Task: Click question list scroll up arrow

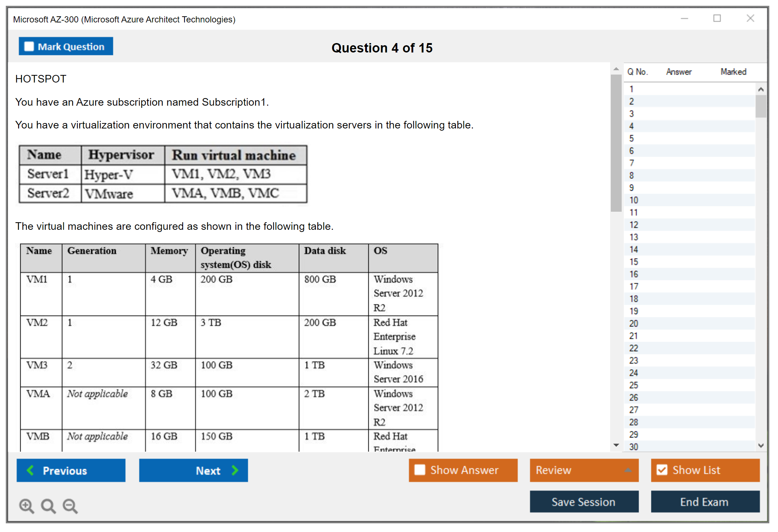Action: point(761,89)
